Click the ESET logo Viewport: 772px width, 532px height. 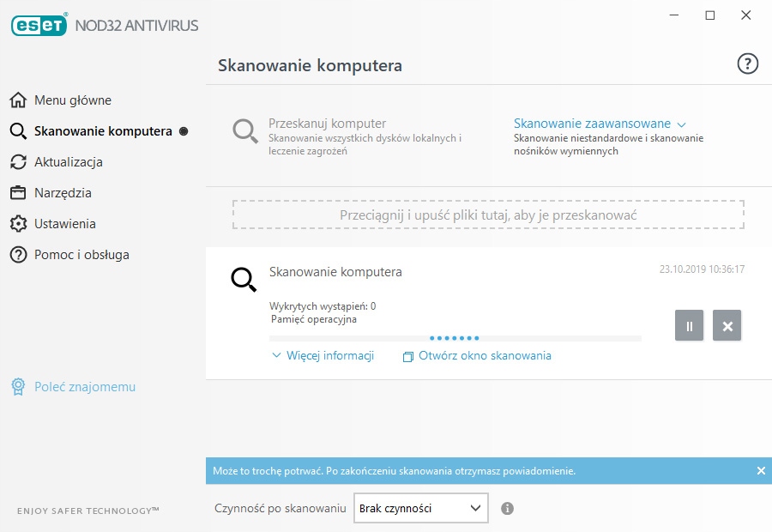point(39,25)
